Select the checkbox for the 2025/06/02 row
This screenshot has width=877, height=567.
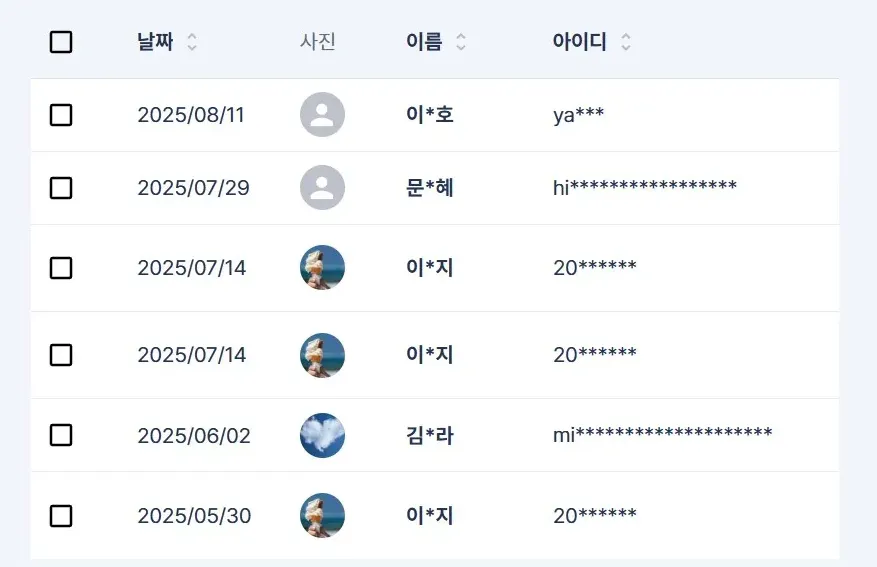click(x=61, y=435)
